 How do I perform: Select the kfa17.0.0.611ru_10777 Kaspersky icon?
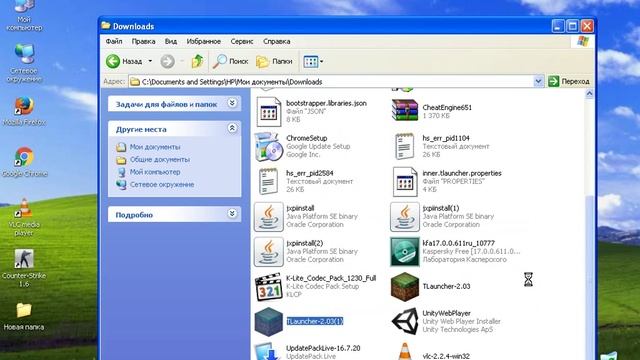404,252
